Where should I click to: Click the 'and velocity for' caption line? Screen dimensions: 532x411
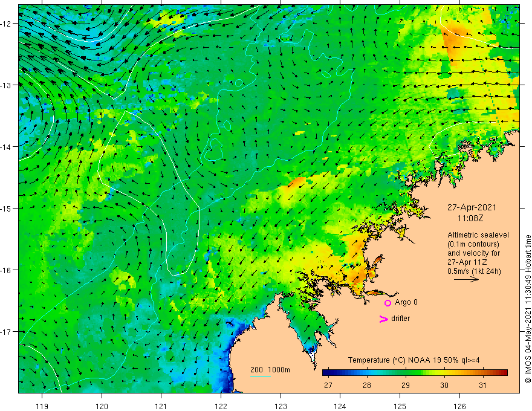click(473, 253)
